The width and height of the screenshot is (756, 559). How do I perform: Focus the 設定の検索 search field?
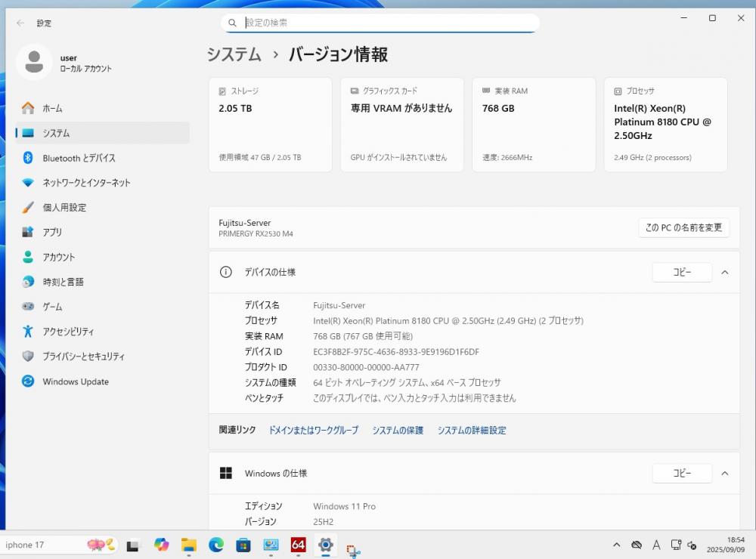[x=380, y=23]
